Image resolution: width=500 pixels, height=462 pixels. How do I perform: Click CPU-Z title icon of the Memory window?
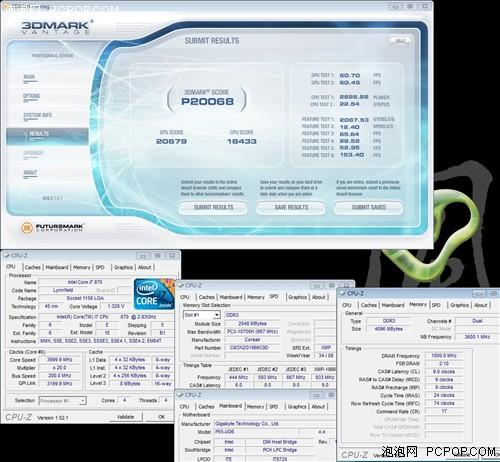pyautogui.click(x=343, y=293)
